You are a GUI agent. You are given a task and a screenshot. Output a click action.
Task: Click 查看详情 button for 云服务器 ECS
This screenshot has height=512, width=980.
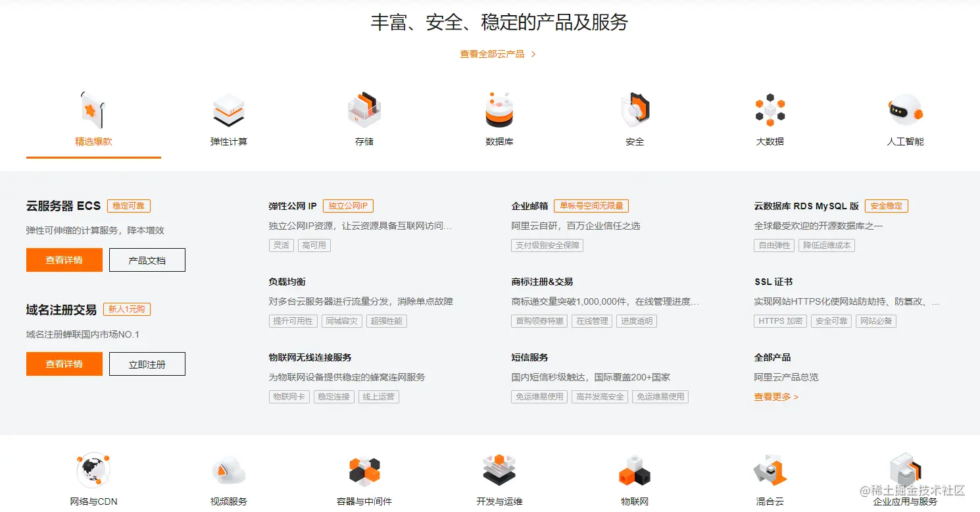click(64, 260)
